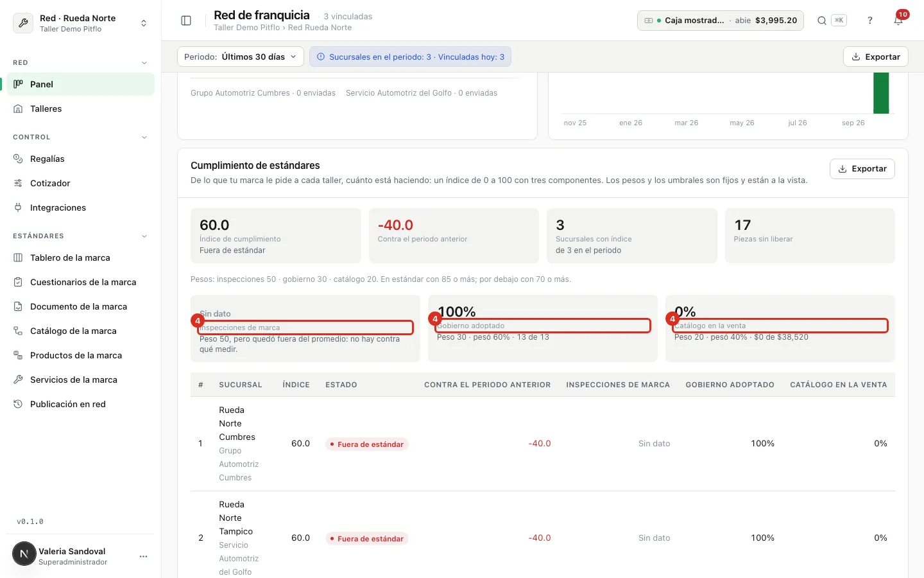This screenshot has height=578, width=924.
Task: Click the "17" Piezas sin liberar card
Action: click(810, 236)
